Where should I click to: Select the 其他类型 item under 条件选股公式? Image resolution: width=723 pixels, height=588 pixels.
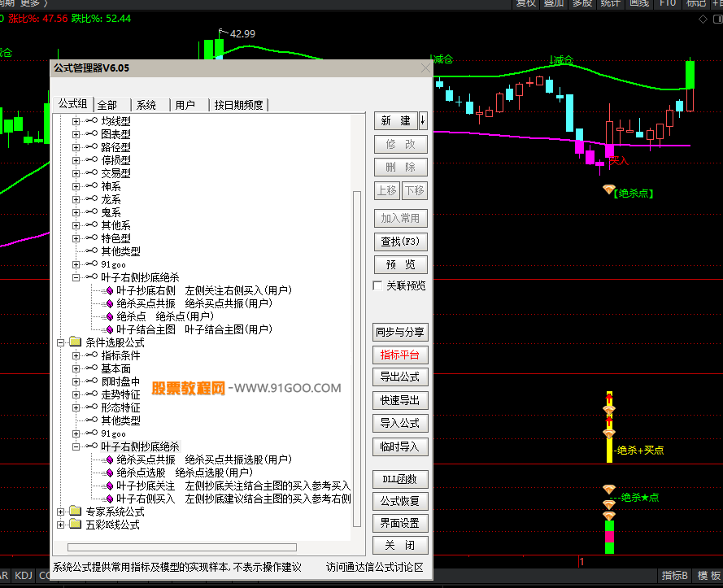121,420
